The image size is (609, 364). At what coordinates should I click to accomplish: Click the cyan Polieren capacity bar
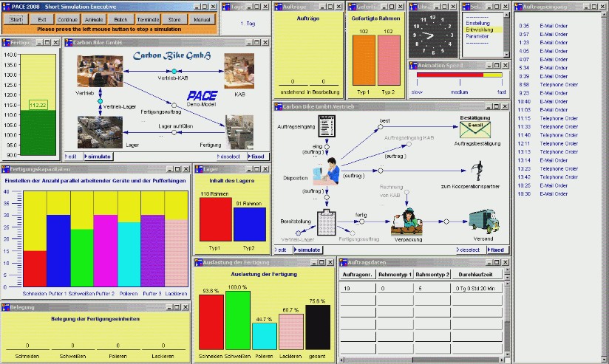(129, 254)
